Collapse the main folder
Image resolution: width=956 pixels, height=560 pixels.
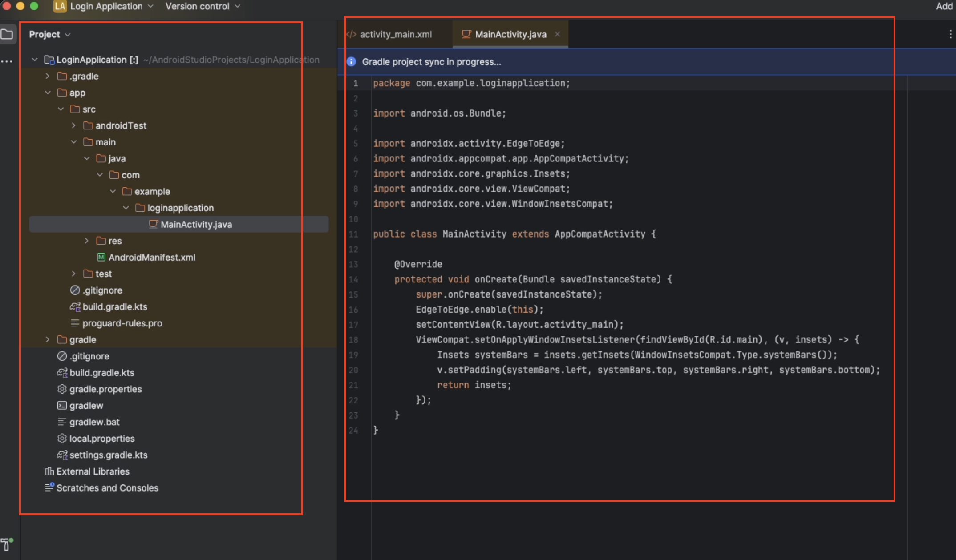(73, 142)
